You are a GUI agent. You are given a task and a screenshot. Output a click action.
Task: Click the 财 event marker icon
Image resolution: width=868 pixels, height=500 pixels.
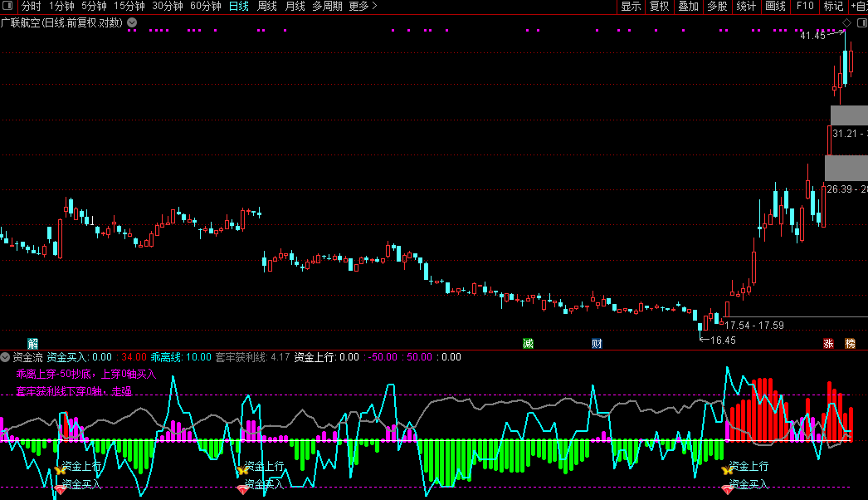click(x=597, y=344)
